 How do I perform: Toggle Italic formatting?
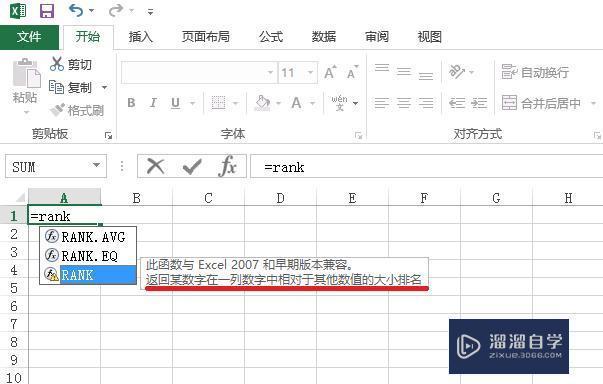coord(153,103)
